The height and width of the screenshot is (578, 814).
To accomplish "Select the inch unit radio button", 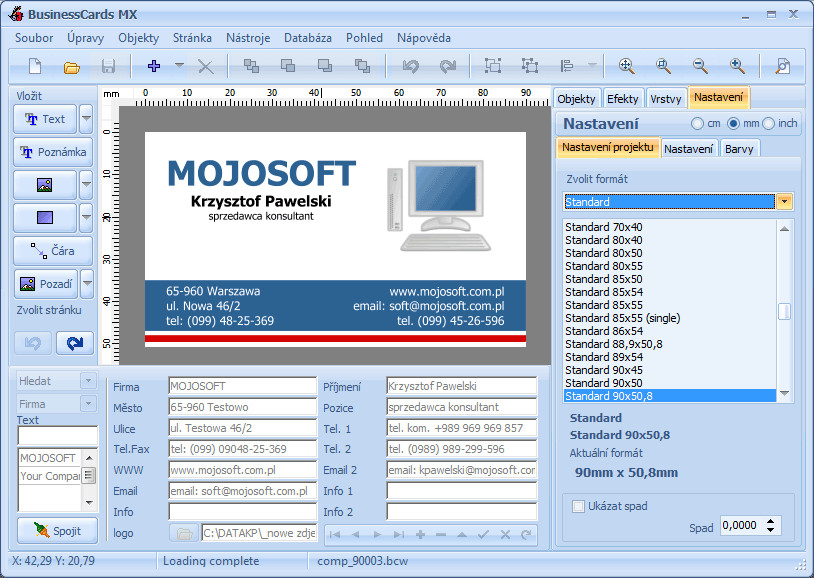I will [768, 124].
